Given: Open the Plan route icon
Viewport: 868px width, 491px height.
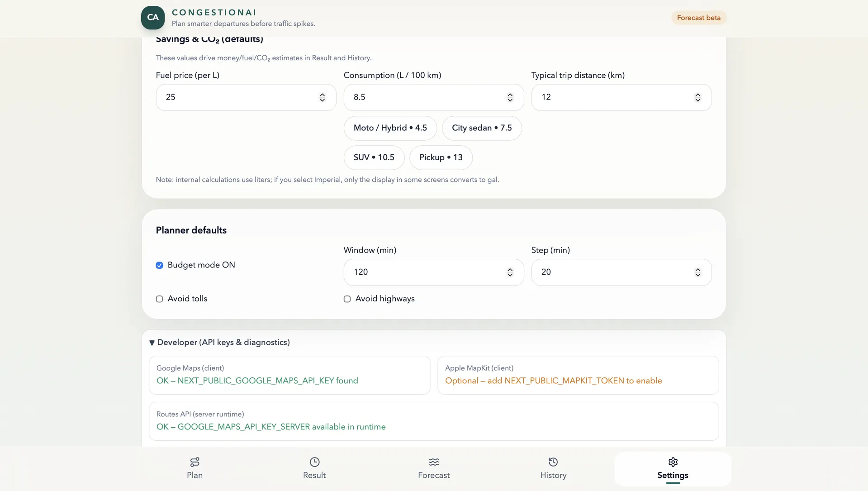Looking at the screenshot, I should (195, 462).
